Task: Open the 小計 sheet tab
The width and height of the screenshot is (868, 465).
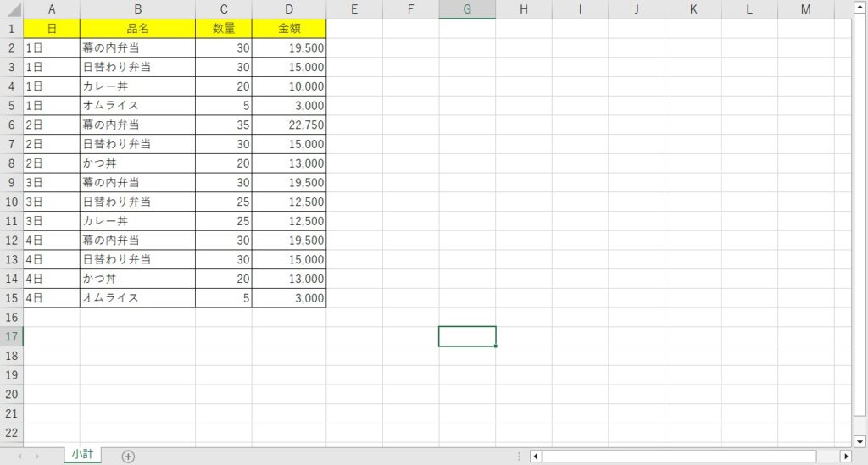Action: tap(82, 455)
